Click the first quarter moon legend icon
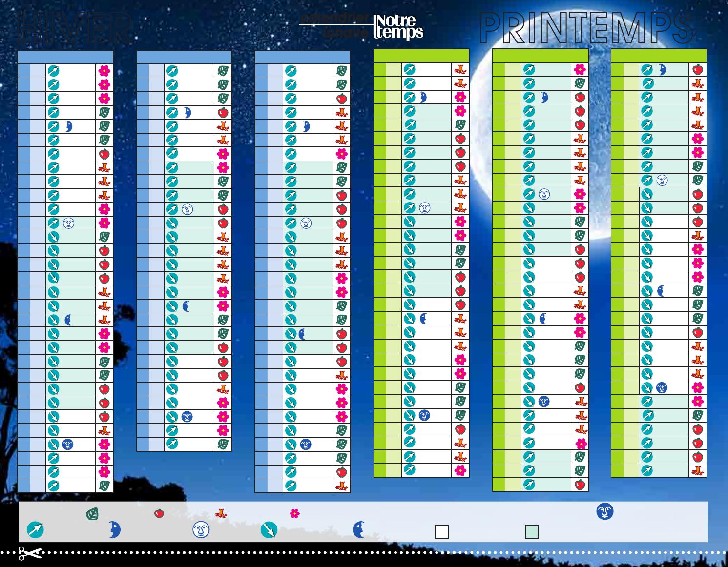 pos(115,530)
